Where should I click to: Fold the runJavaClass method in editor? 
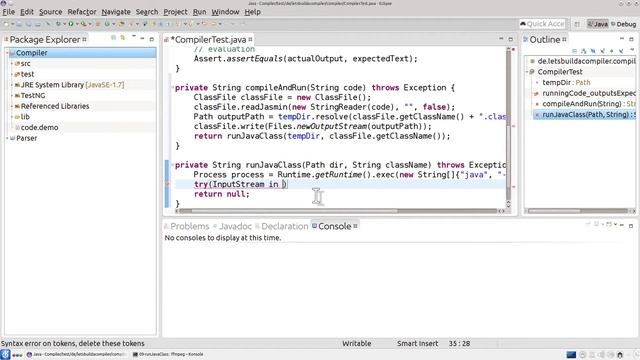click(x=172, y=165)
